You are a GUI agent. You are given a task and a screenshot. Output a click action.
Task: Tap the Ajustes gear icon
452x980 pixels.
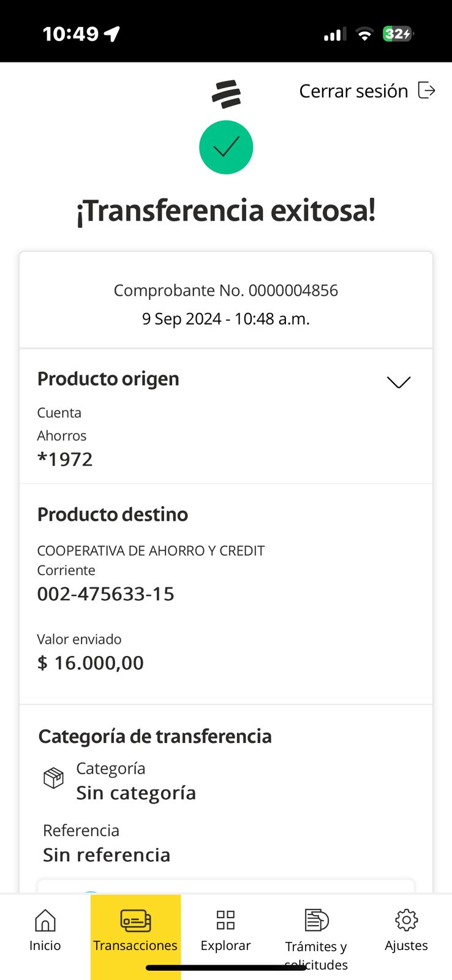[x=406, y=920]
